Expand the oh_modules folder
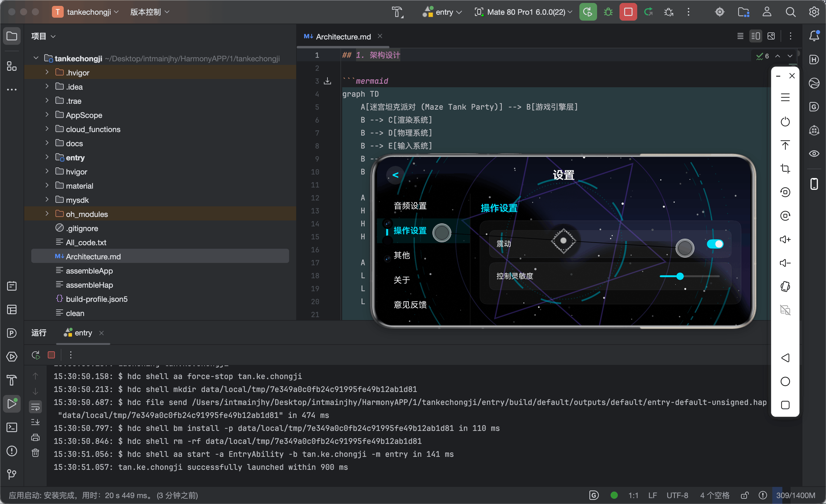The height and width of the screenshot is (504, 826). 47,214
